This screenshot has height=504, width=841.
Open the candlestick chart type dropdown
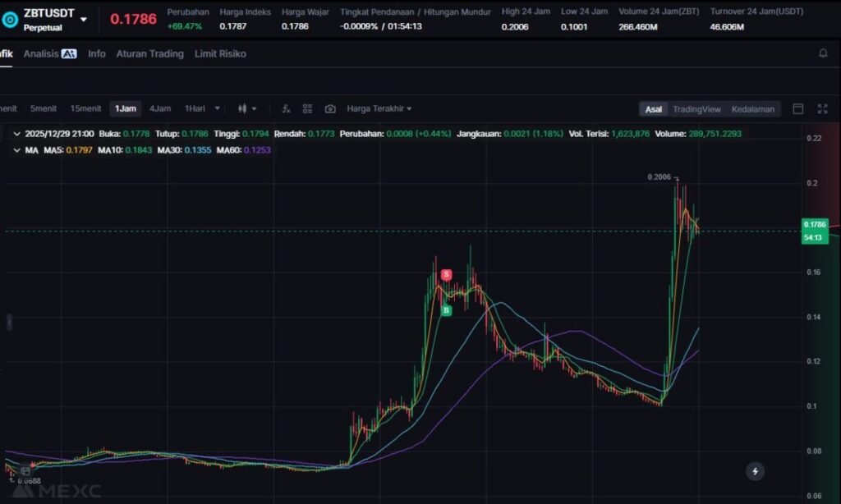[x=247, y=108]
